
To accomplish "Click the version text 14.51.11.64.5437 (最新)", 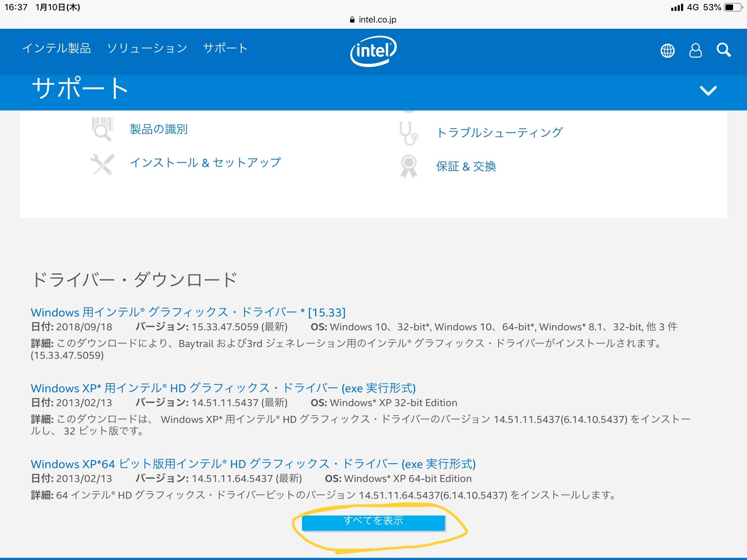I will pyautogui.click(x=247, y=479).
